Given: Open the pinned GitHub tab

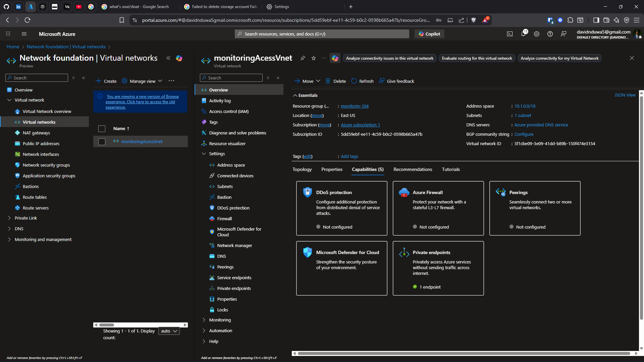Looking at the screenshot, I should click(x=6, y=7).
